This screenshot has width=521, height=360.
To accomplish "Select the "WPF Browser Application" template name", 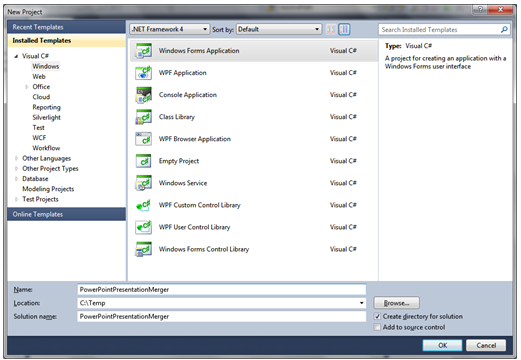I will 195,139.
